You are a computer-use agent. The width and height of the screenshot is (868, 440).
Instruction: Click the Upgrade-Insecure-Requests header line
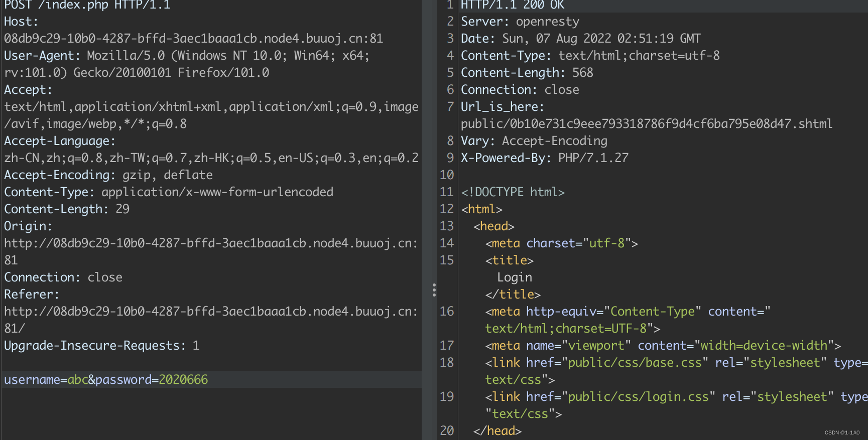click(x=101, y=346)
